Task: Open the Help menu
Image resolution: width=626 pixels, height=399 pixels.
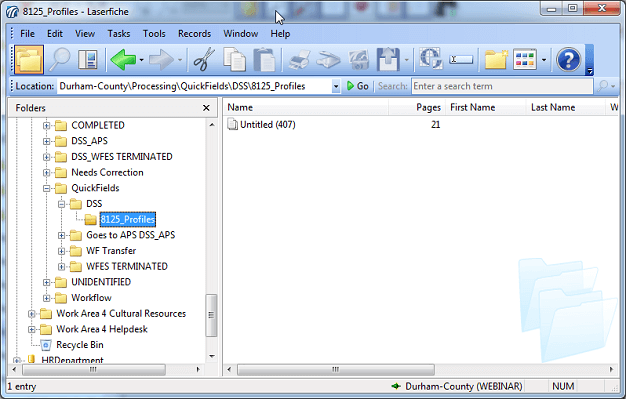Action: click(x=280, y=34)
